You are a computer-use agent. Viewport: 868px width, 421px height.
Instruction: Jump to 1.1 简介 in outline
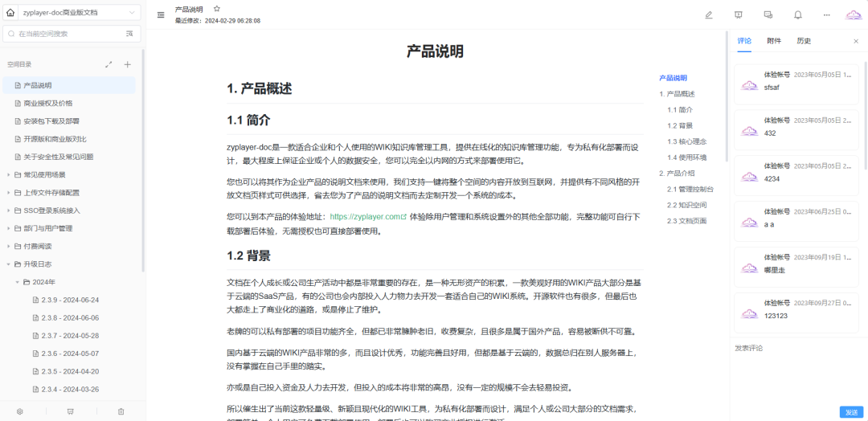(x=680, y=109)
